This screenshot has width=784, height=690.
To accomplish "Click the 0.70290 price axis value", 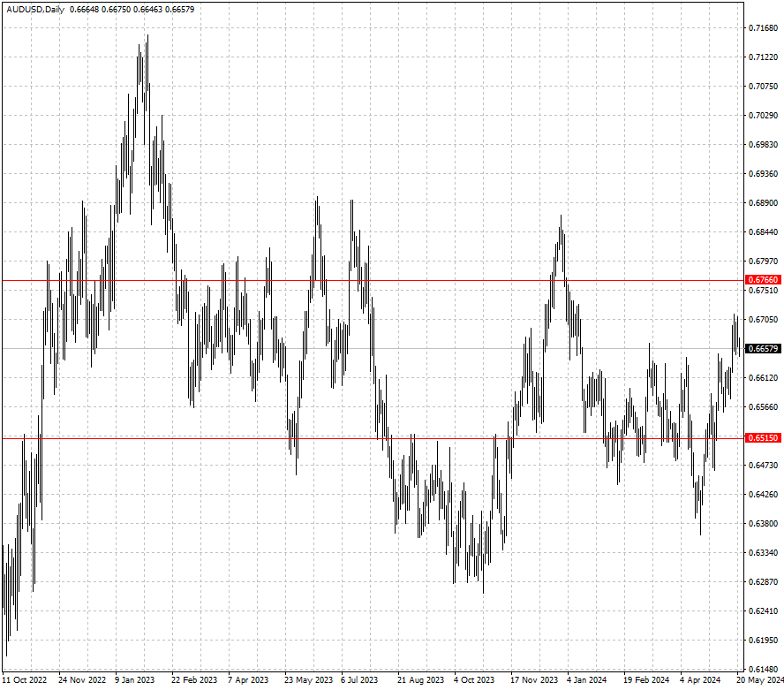I will (x=763, y=116).
